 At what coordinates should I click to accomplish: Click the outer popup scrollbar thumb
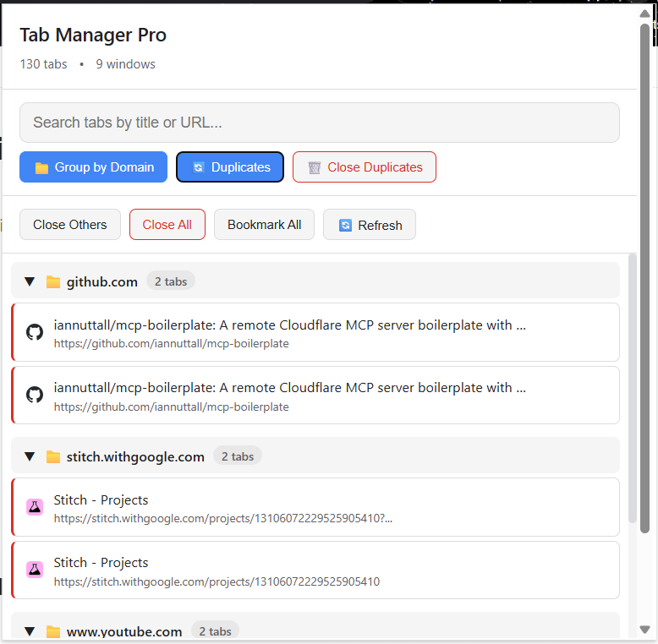point(645,278)
